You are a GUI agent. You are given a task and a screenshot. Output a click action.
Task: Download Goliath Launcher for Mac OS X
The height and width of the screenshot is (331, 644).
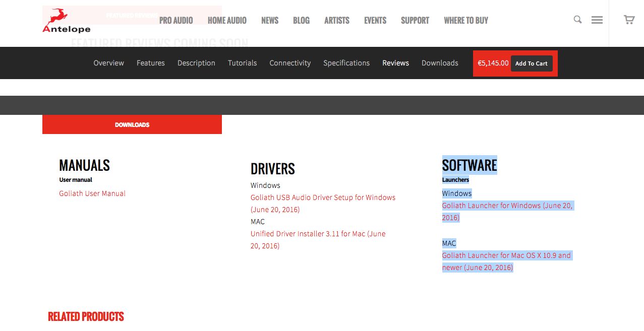pyautogui.click(x=506, y=261)
